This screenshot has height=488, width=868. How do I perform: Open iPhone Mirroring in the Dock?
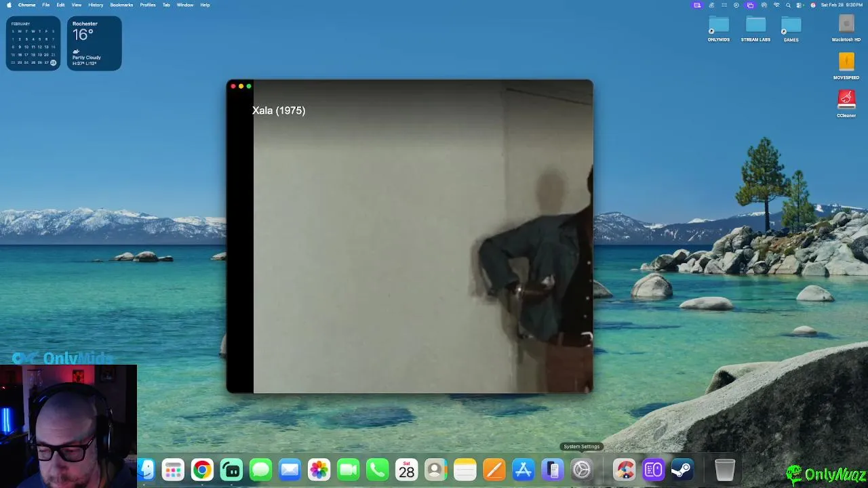point(553,470)
